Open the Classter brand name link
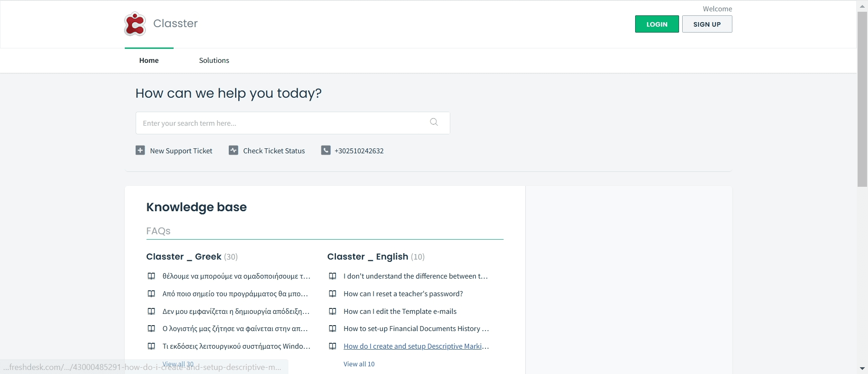The height and width of the screenshot is (374, 868). click(x=175, y=24)
